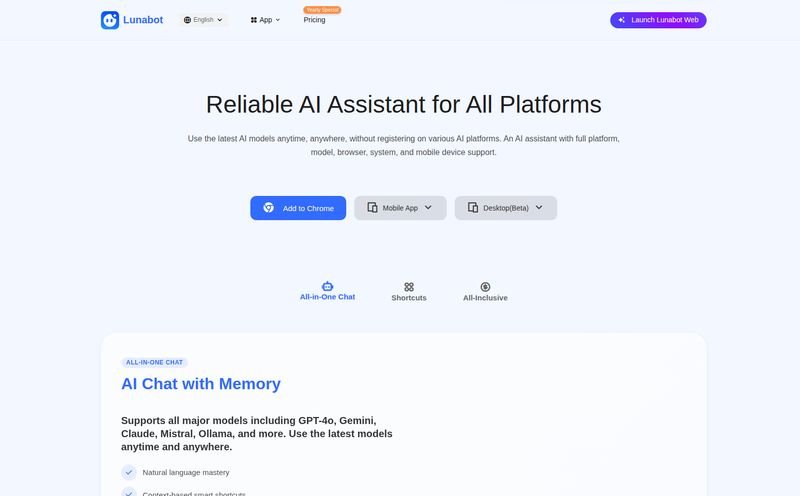This screenshot has width=800, height=496.
Task: Open the Lunabot brand name link
Action: coord(143,20)
